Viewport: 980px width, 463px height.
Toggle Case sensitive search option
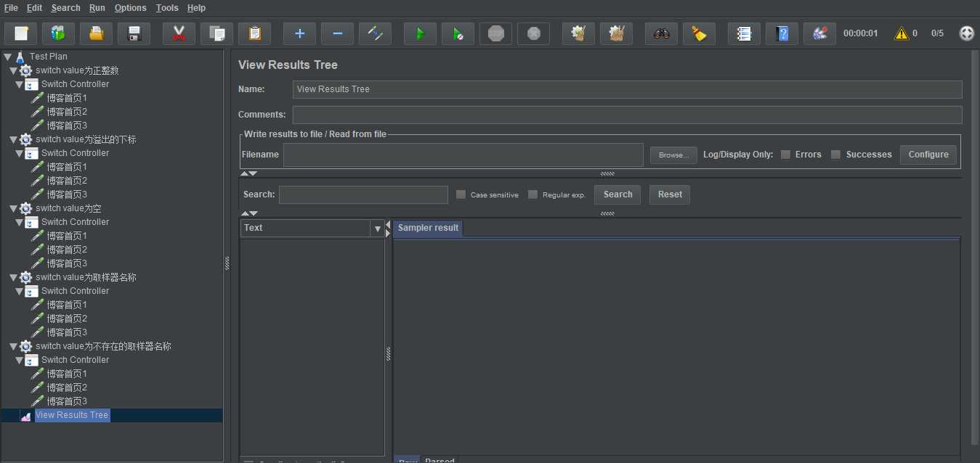pos(461,194)
